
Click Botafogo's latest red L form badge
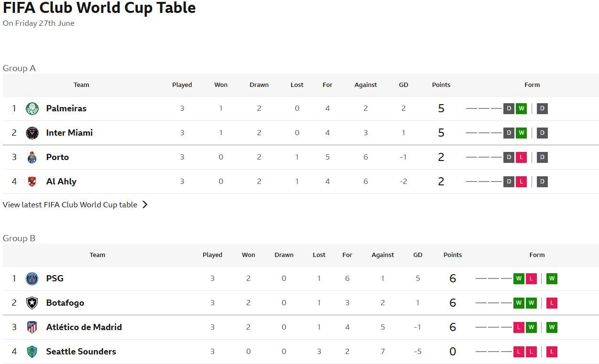tap(552, 303)
